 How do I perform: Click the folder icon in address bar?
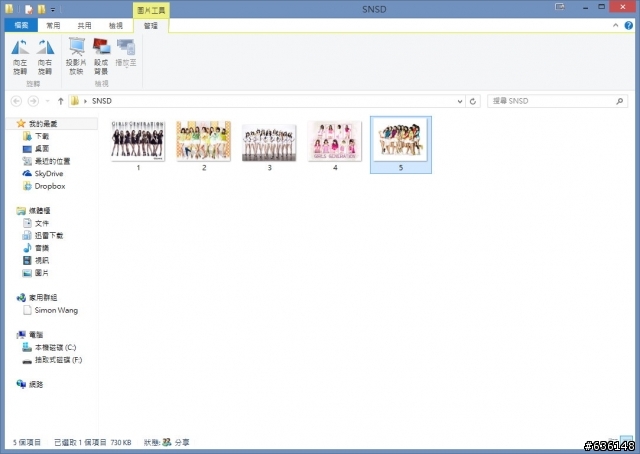tap(75, 101)
